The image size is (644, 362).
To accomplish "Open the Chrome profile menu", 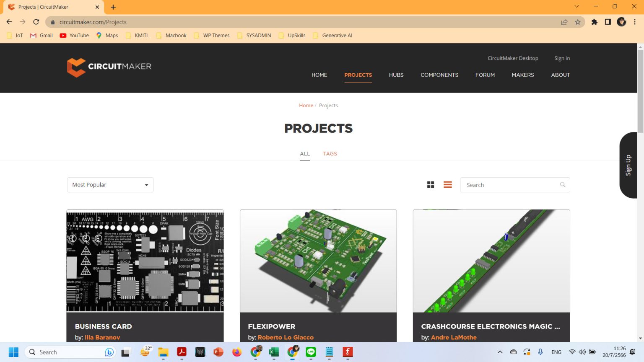I will point(621,22).
